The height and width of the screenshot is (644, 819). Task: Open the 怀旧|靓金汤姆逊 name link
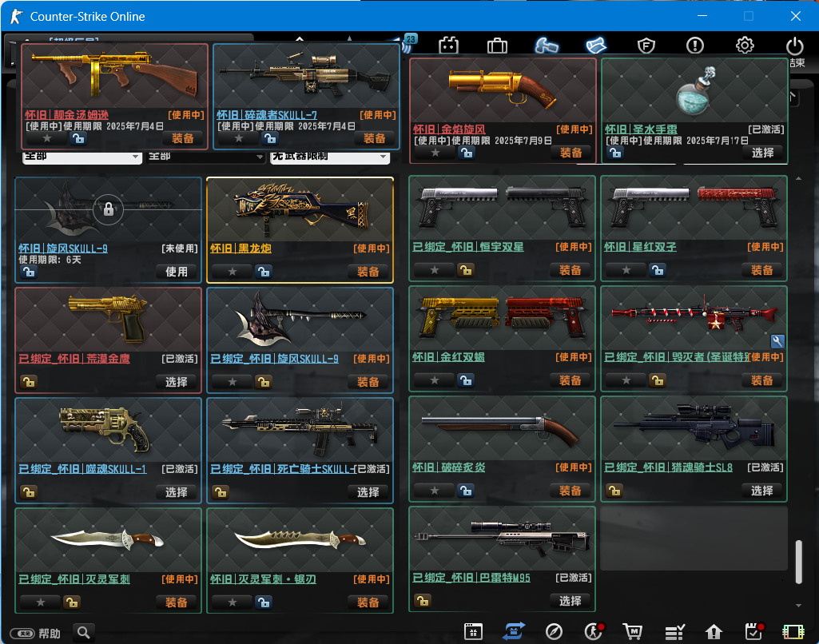coord(67,115)
